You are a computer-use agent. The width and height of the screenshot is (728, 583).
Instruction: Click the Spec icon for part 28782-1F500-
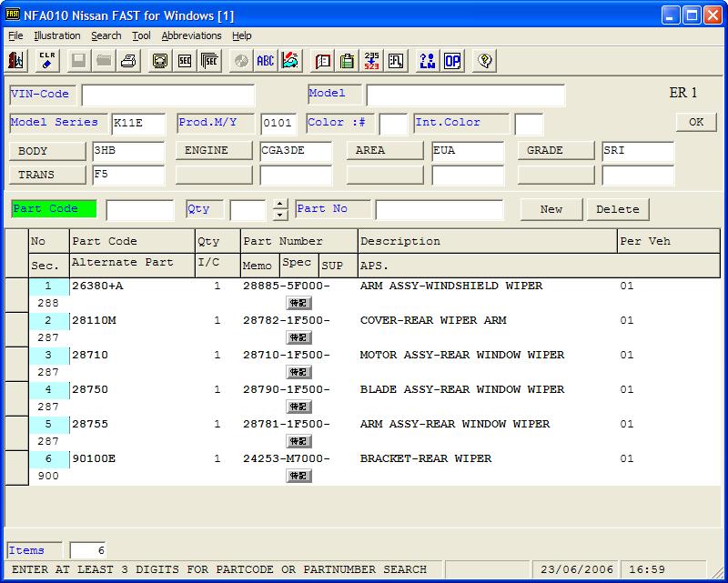(x=299, y=338)
